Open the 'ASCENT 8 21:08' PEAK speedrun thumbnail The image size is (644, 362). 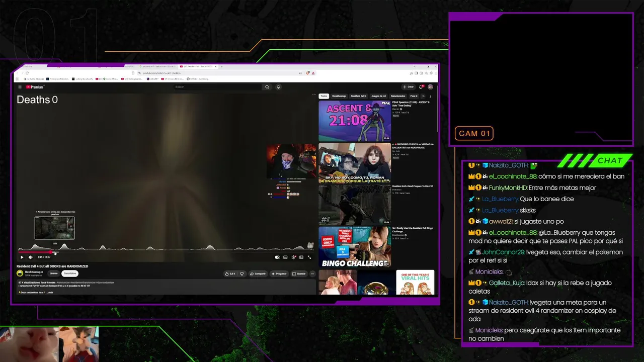pos(355,121)
